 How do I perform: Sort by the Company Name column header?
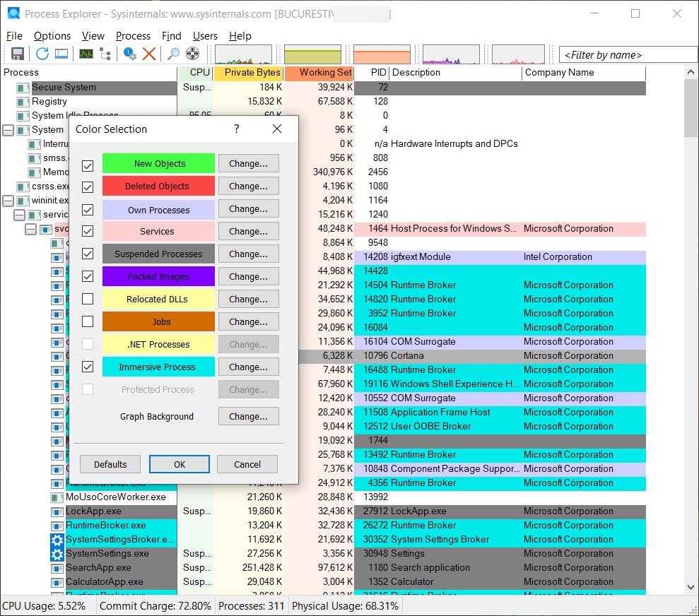click(583, 73)
